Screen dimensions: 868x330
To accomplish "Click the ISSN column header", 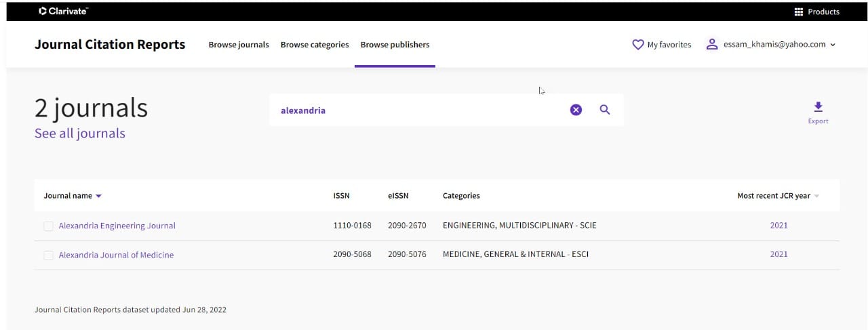I will coord(342,196).
